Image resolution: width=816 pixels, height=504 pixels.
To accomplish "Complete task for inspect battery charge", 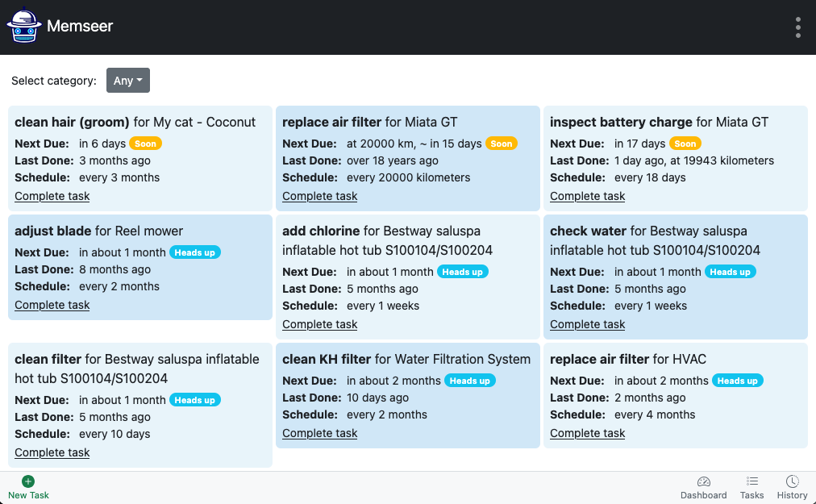I will click(x=588, y=196).
